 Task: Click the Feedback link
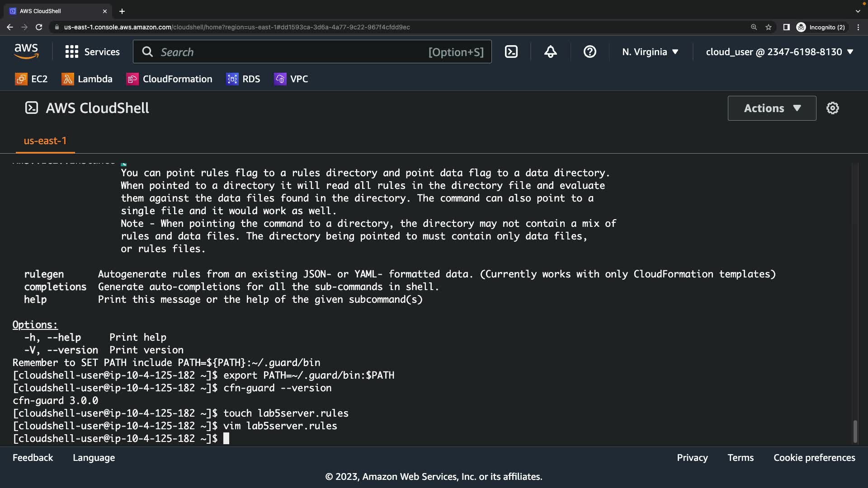pos(33,458)
